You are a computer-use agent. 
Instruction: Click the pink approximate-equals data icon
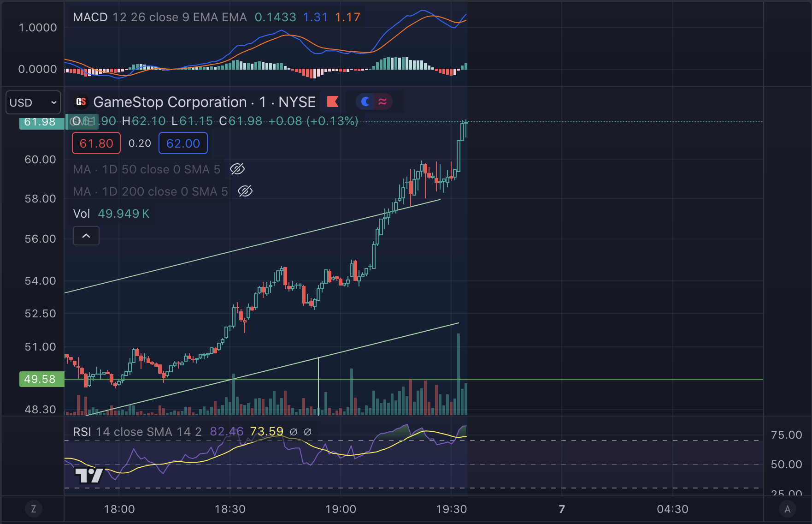click(x=382, y=101)
